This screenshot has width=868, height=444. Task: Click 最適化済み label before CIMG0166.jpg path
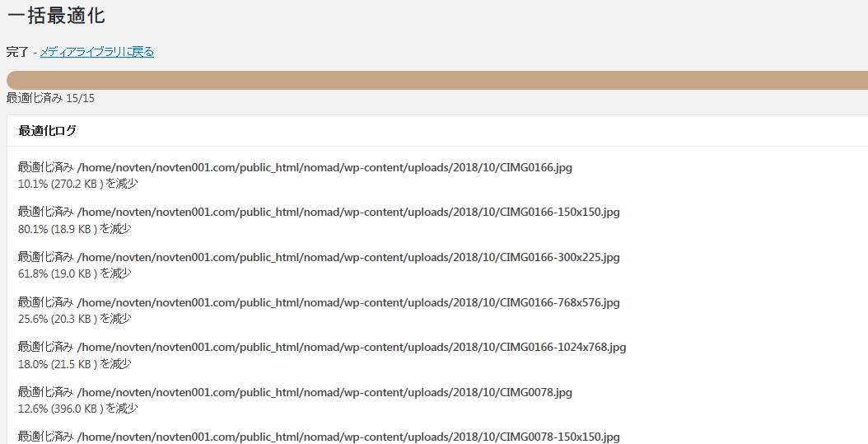45,167
